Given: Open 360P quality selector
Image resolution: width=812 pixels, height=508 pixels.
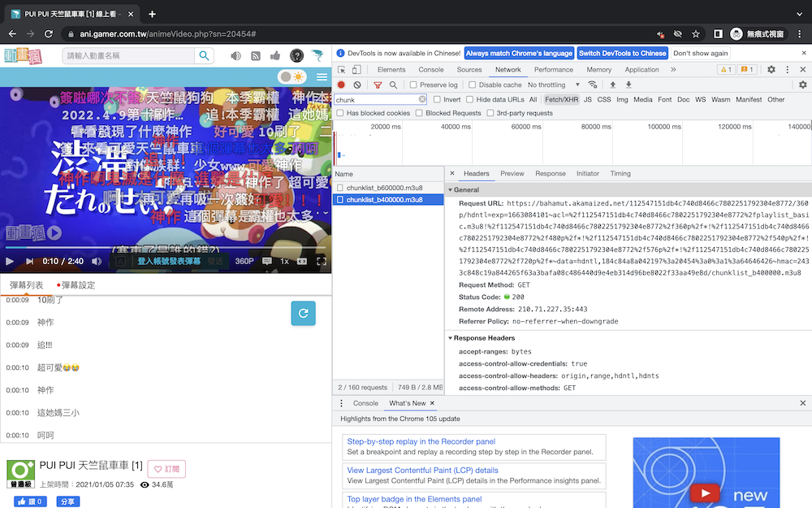Looking at the screenshot, I should pyautogui.click(x=244, y=261).
